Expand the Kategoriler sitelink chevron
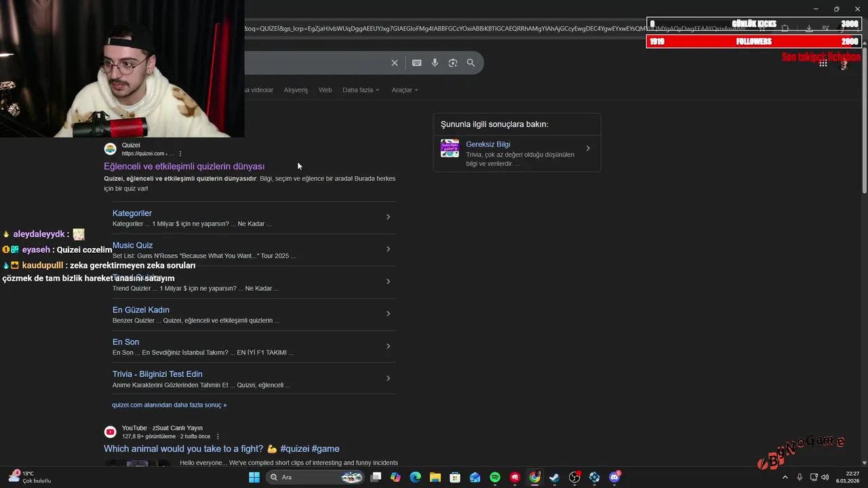868x488 pixels. (x=388, y=217)
